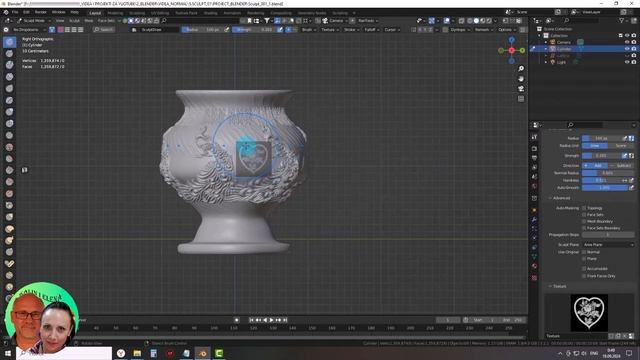Open the Output properties tab

coord(534,158)
